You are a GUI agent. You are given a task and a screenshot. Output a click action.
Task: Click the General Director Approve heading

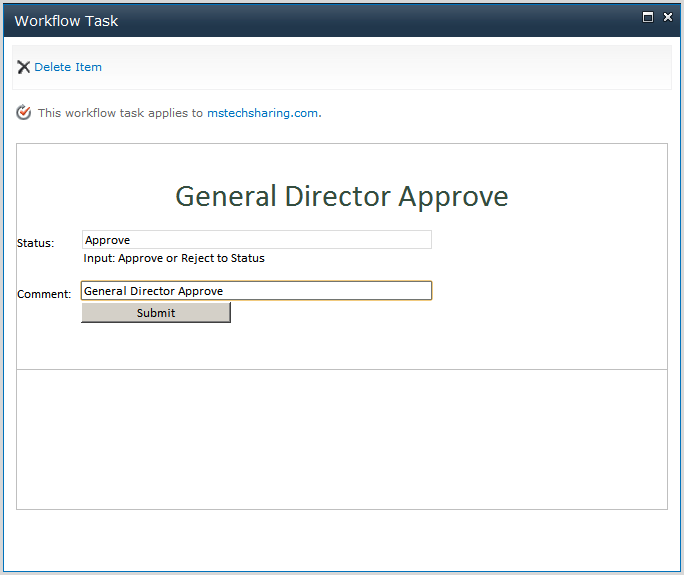point(342,196)
